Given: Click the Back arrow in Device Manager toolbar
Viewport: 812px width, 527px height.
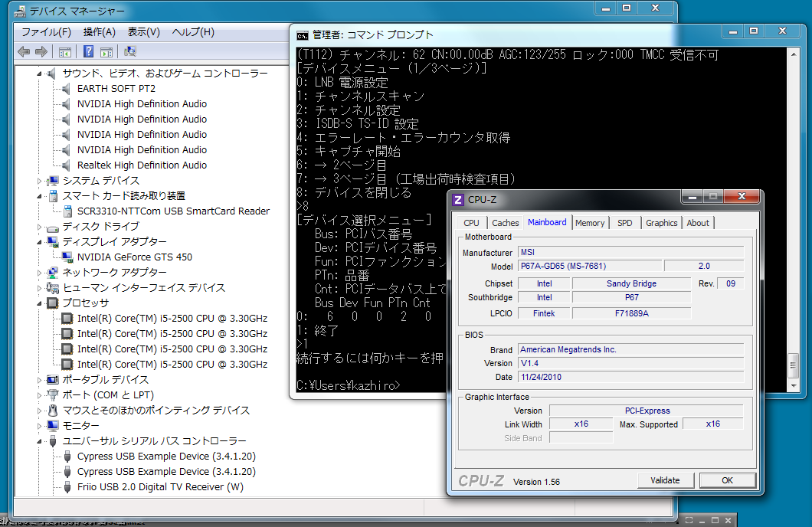Looking at the screenshot, I should click(24, 51).
